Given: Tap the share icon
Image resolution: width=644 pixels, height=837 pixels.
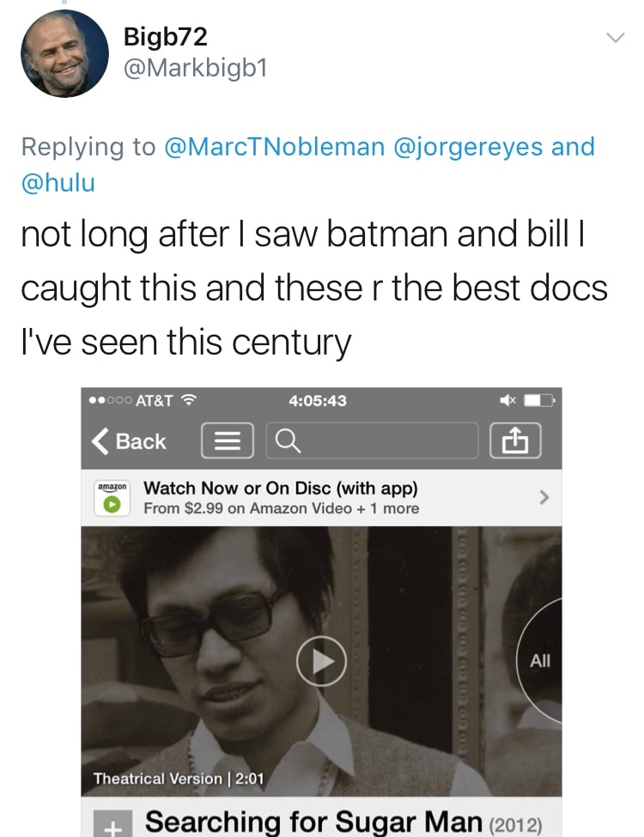Looking at the screenshot, I should point(515,441).
